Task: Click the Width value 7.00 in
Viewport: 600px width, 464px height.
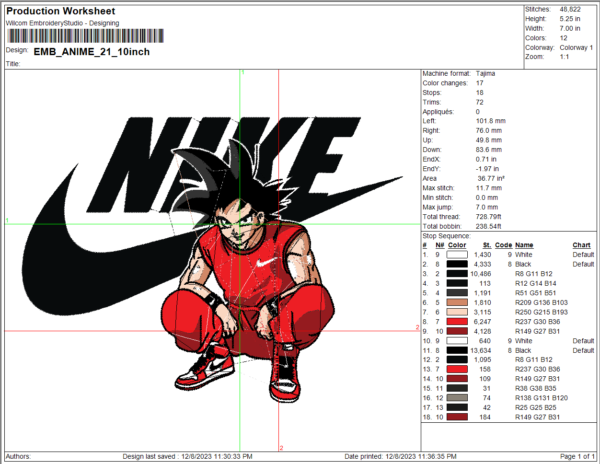Action: [570, 28]
